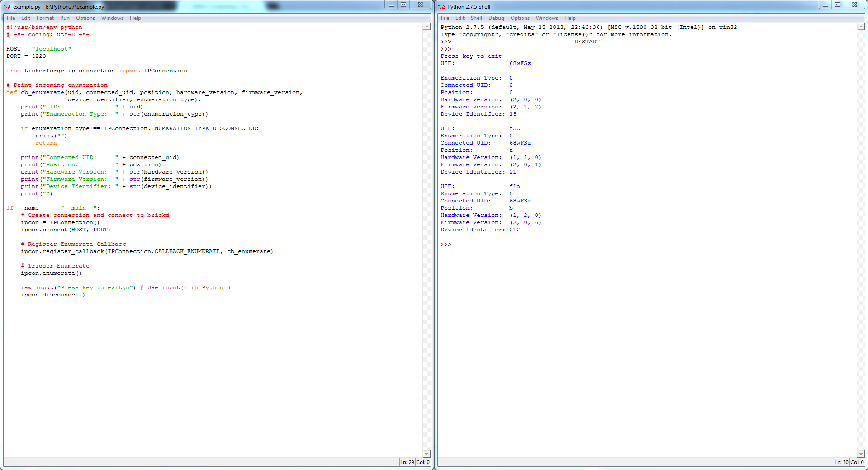The image size is (868, 470).
Task: Maximize the Python 2.7.5 Shell window
Action: pyautogui.click(x=838, y=5)
